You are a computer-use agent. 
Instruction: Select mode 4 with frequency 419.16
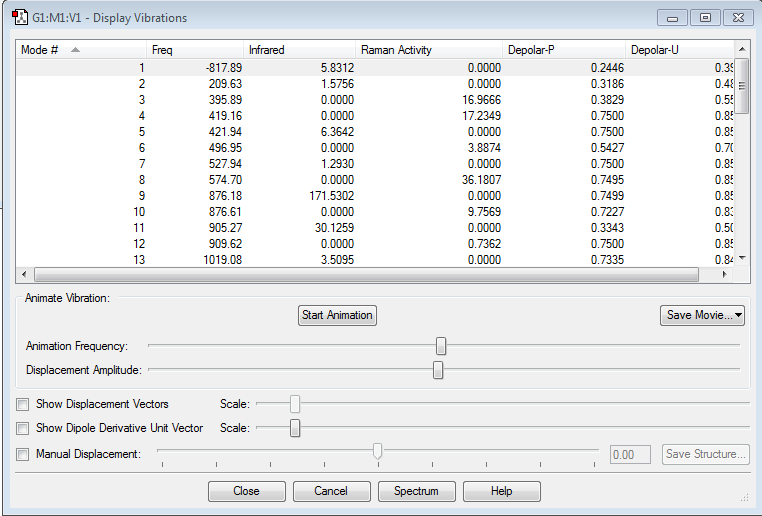click(x=375, y=116)
